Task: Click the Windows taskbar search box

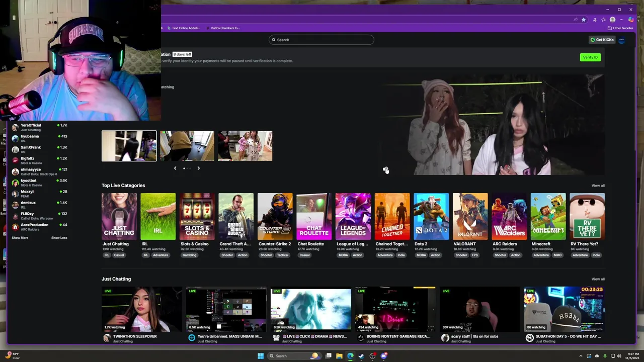Action: coord(294,356)
